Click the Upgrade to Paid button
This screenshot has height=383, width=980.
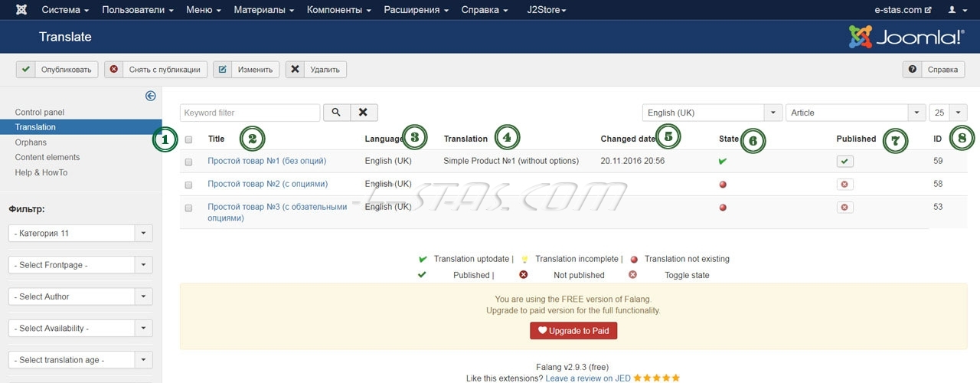[573, 331]
